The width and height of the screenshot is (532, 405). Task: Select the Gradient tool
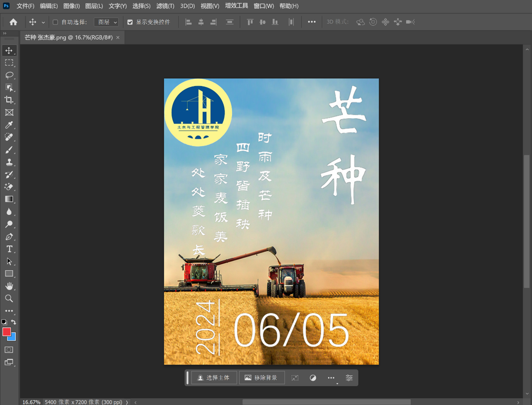click(9, 200)
